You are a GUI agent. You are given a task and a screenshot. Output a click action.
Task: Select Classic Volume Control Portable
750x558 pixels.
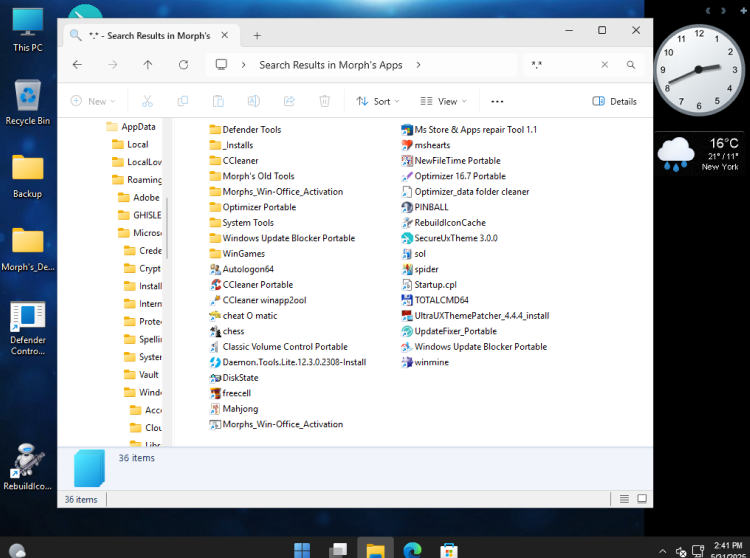(279, 347)
